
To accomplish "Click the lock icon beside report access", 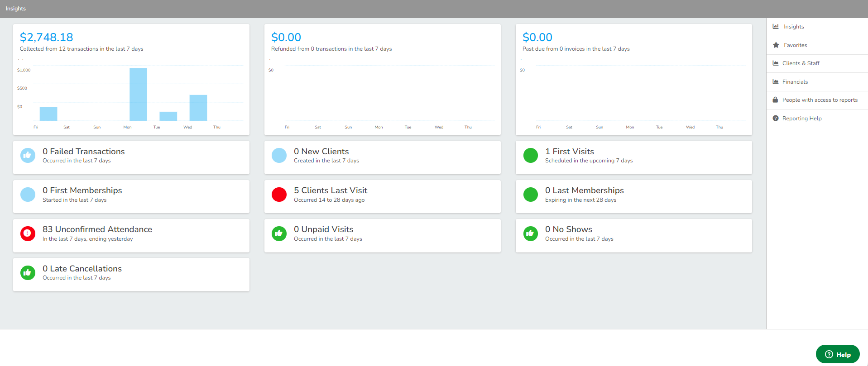I will pyautogui.click(x=775, y=100).
